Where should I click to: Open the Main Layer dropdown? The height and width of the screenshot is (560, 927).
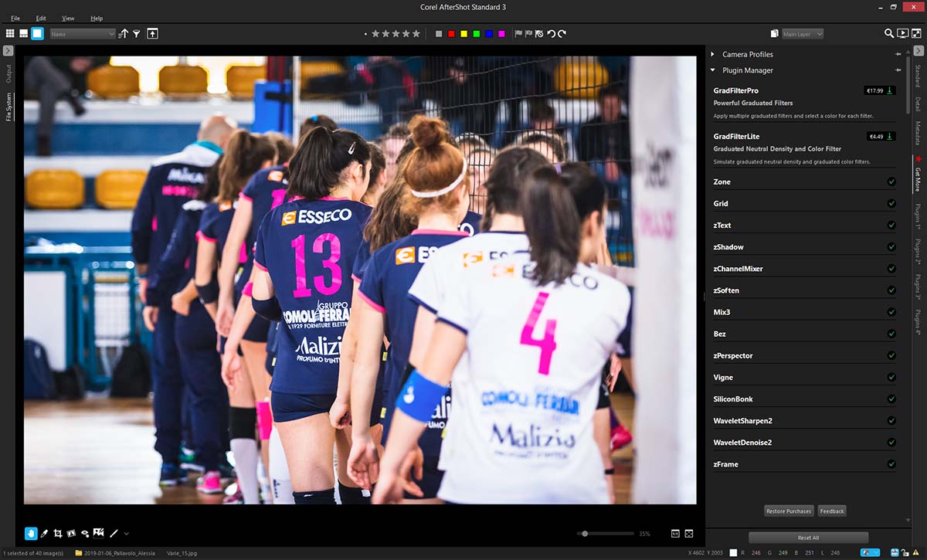click(x=802, y=34)
